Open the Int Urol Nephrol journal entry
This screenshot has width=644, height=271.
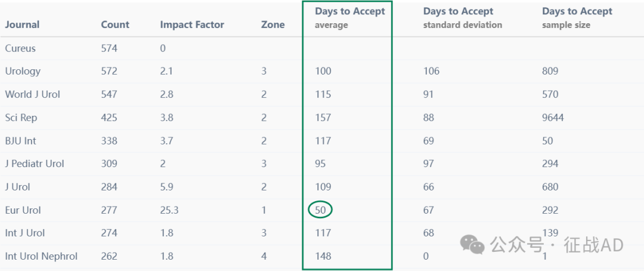tap(41, 257)
